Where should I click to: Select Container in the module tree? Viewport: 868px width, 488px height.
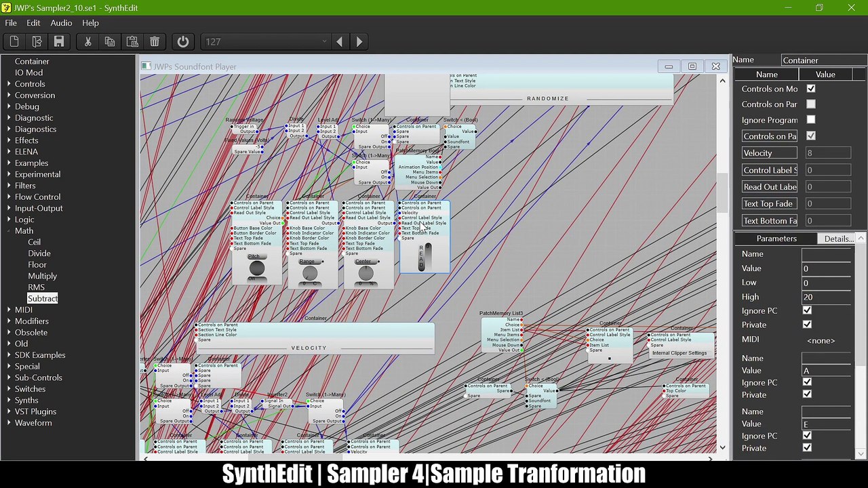click(x=32, y=62)
